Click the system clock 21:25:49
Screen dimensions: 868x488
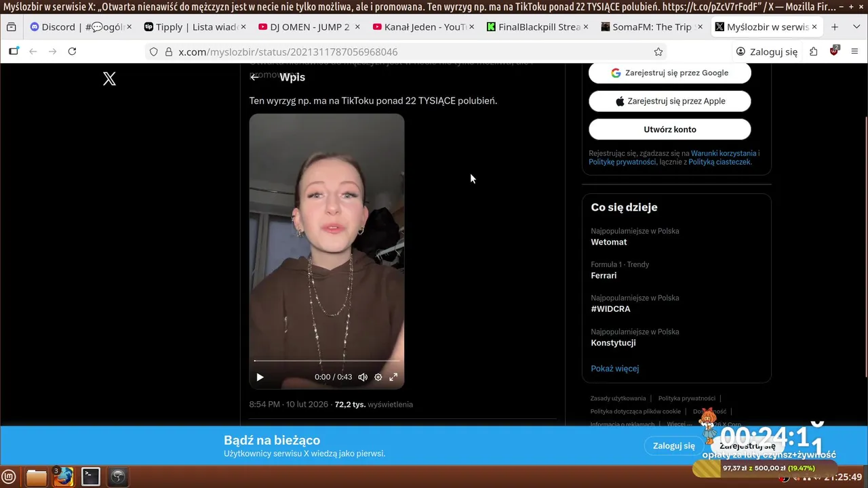843,477
